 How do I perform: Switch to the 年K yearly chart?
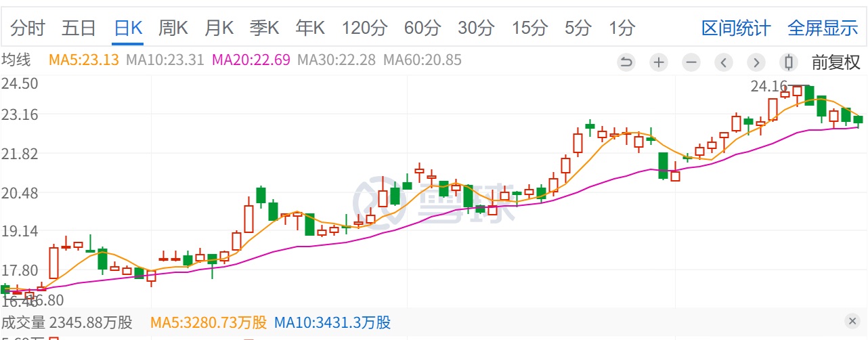tap(310, 28)
